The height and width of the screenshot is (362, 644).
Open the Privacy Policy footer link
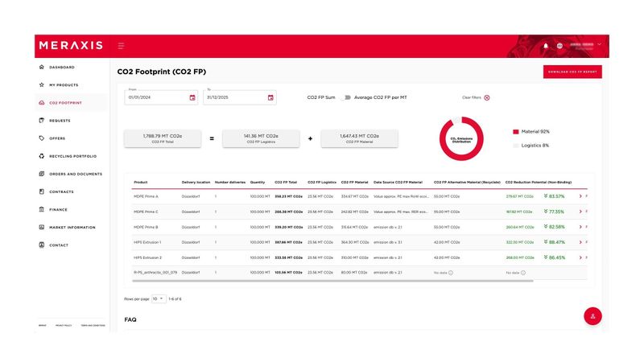[64, 326]
